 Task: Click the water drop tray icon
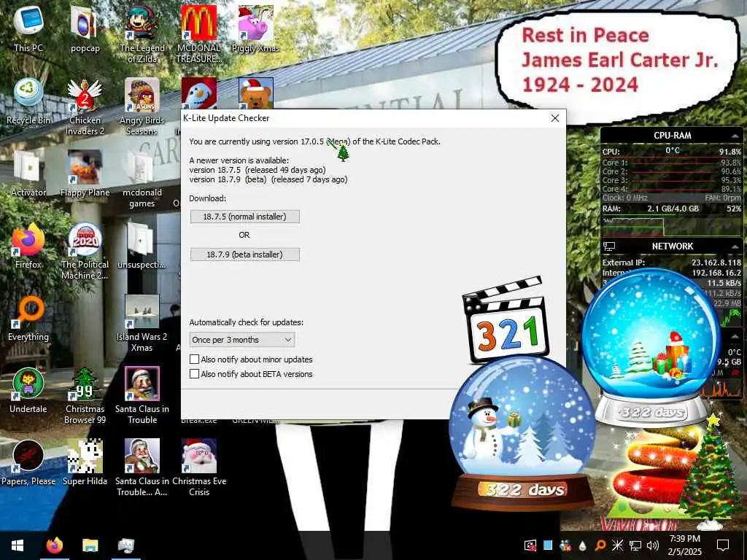(x=583, y=545)
